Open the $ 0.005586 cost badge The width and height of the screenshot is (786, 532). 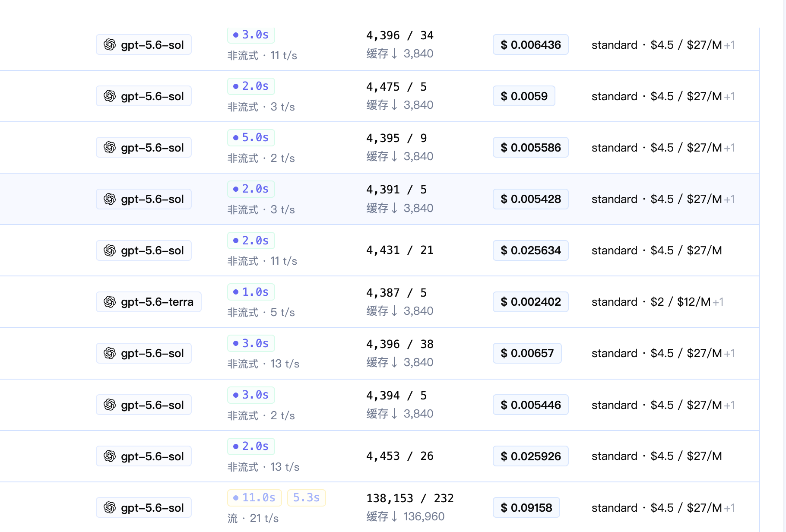click(x=530, y=147)
